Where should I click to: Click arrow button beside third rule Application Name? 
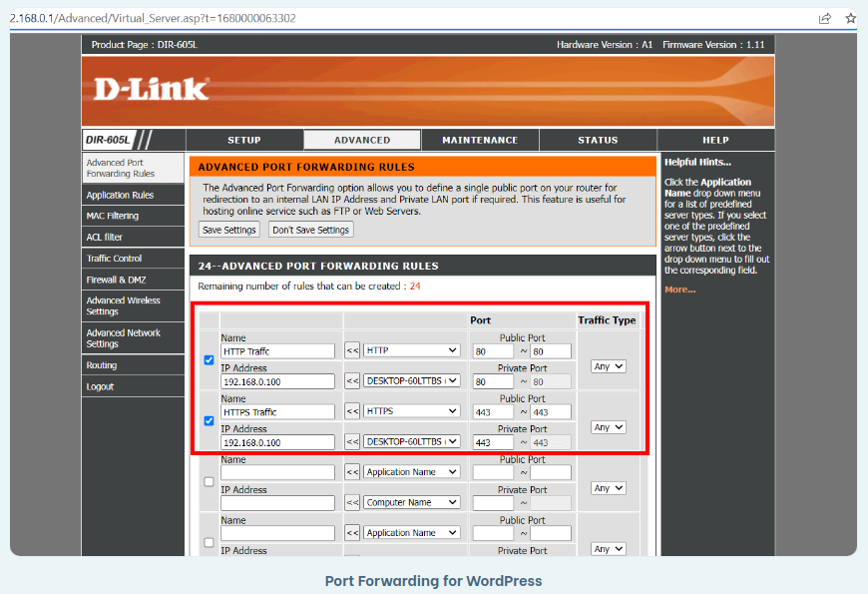click(352, 472)
